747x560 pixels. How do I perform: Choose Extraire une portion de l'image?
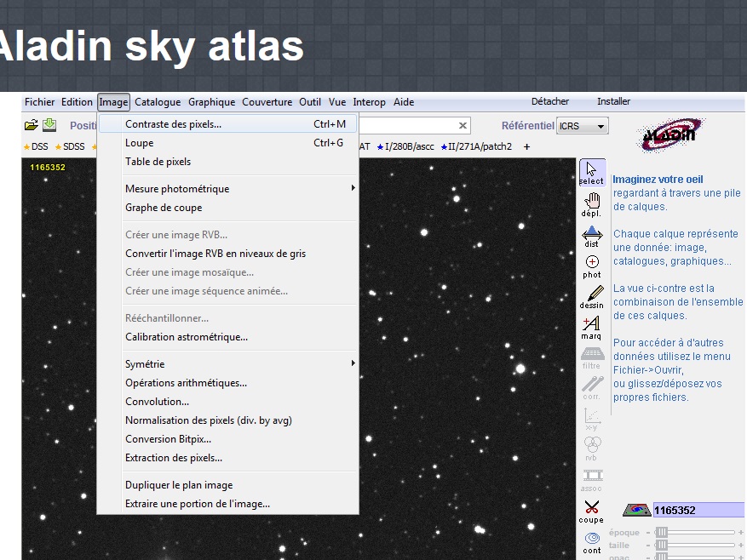[227, 503]
